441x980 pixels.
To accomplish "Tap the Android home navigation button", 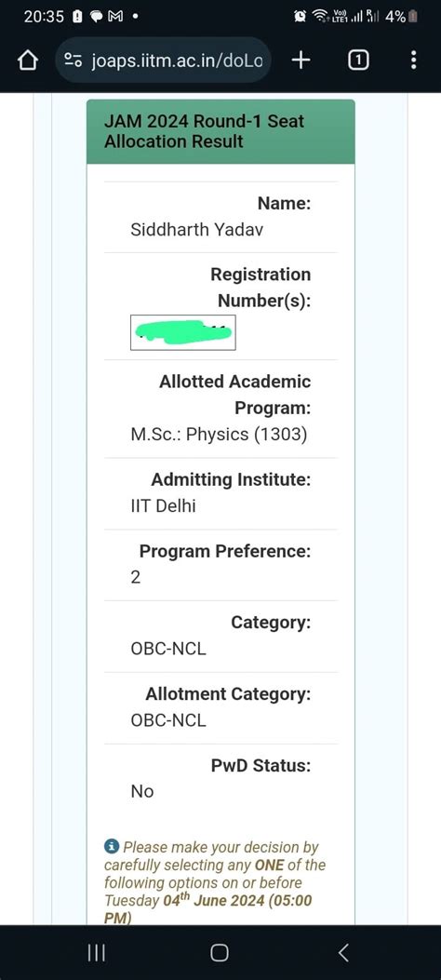I will 220,952.
